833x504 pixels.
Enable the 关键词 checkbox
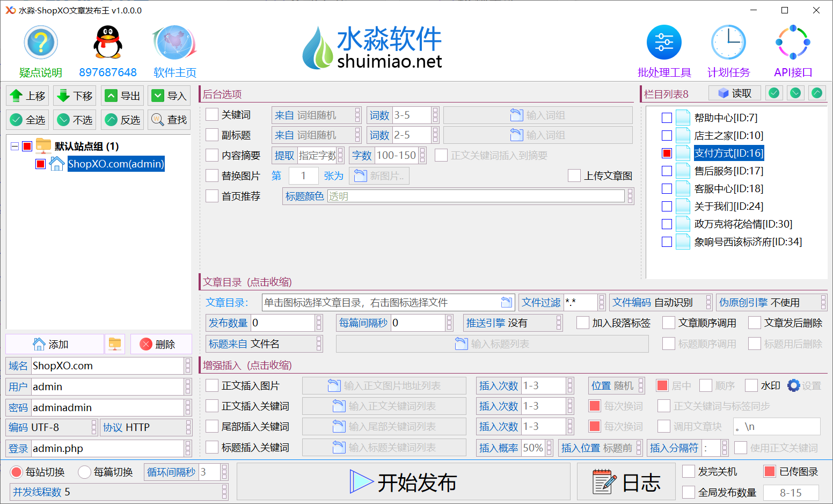[x=212, y=114]
